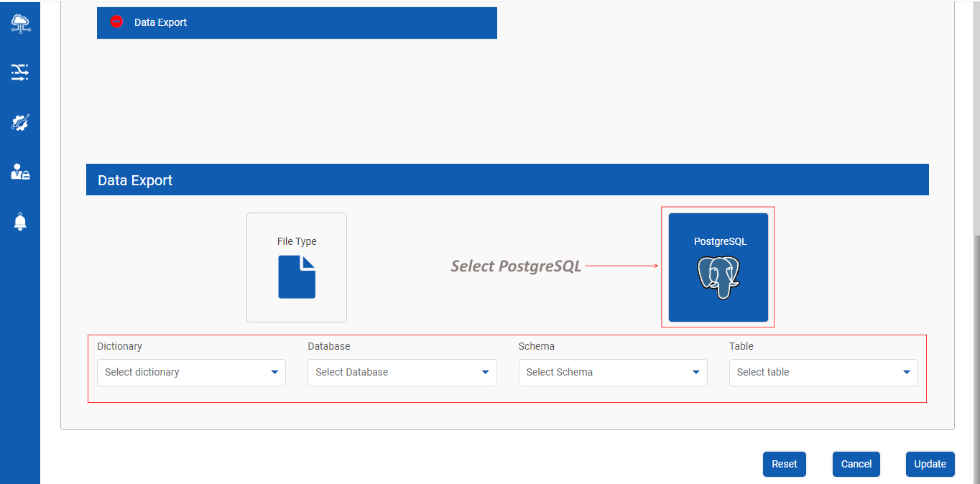980x484 pixels.
Task: Remove Data Export with red minus icon
Action: click(x=116, y=22)
